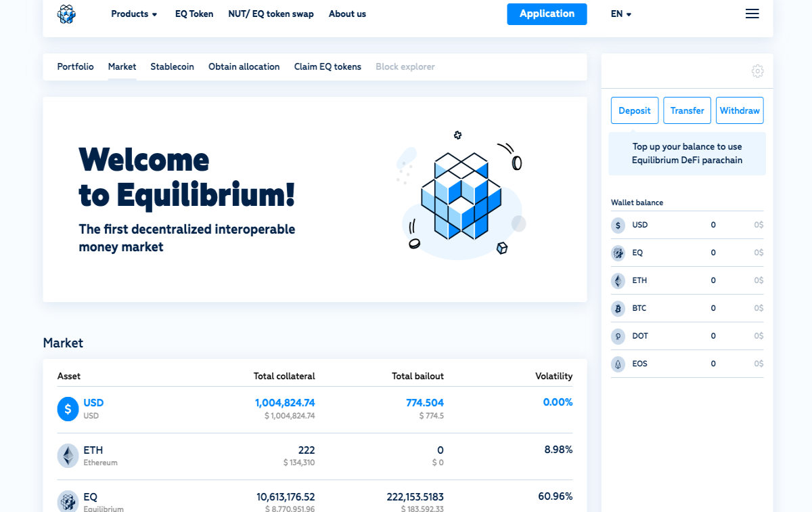The width and height of the screenshot is (812, 512).
Task: Click the Equilibrium icon in Market table
Action: (x=68, y=502)
